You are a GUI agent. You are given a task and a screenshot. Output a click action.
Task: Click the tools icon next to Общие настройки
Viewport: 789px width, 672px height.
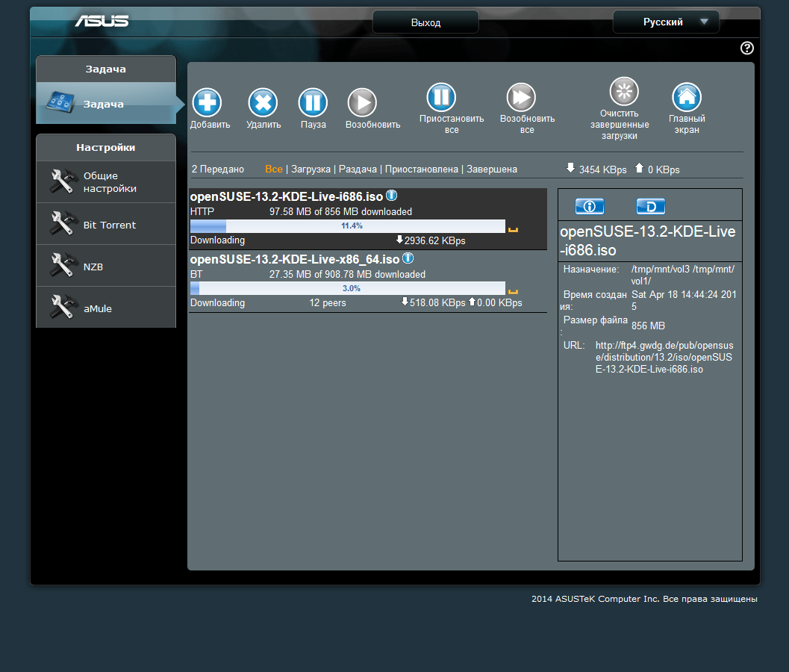(63, 181)
